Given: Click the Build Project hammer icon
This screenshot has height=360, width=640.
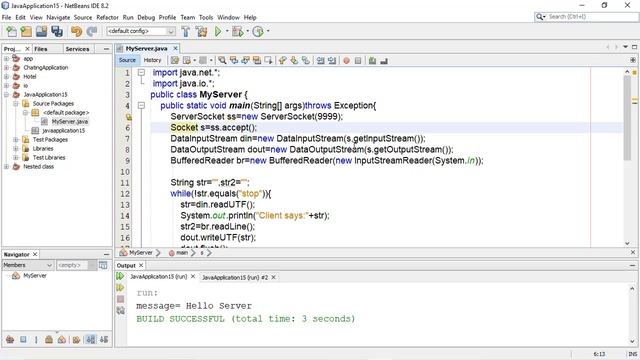Looking at the screenshot, I should [185, 31].
